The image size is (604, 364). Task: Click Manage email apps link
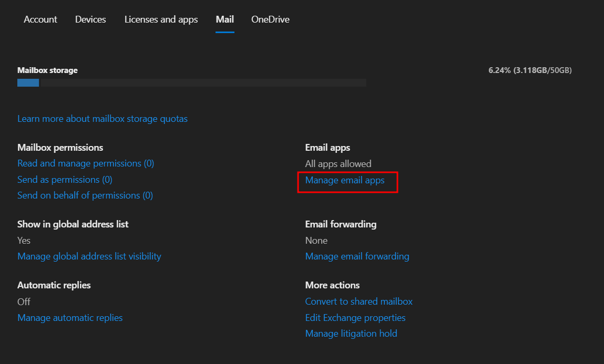tap(345, 181)
